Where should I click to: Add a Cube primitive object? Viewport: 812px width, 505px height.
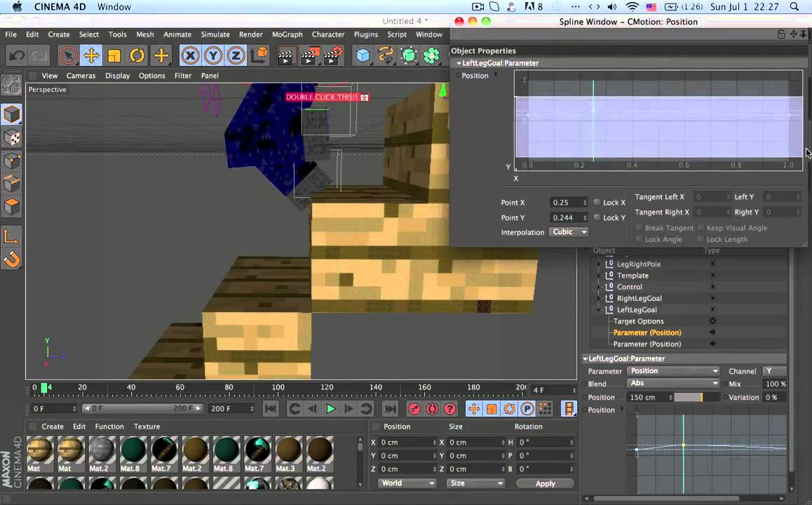(363, 55)
